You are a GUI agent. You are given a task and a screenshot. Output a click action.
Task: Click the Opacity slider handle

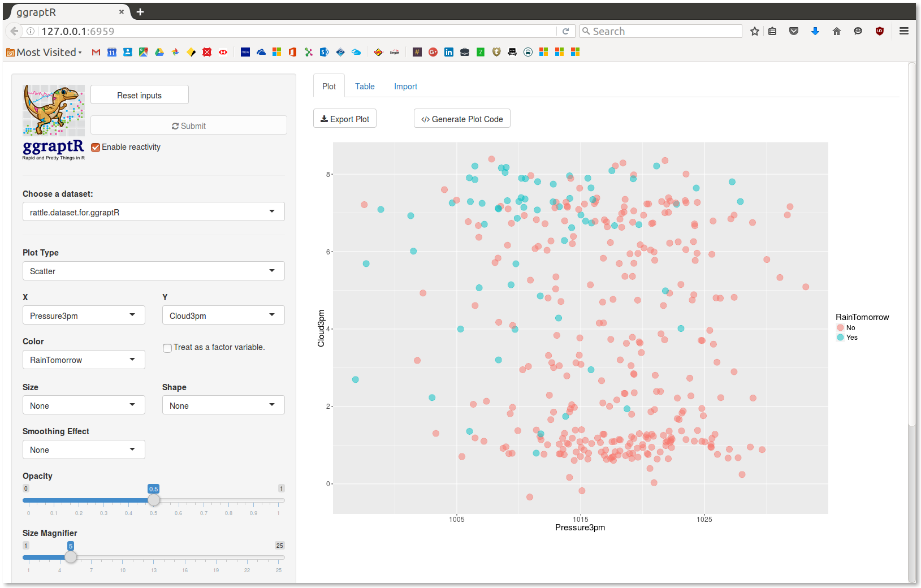pyautogui.click(x=154, y=500)
